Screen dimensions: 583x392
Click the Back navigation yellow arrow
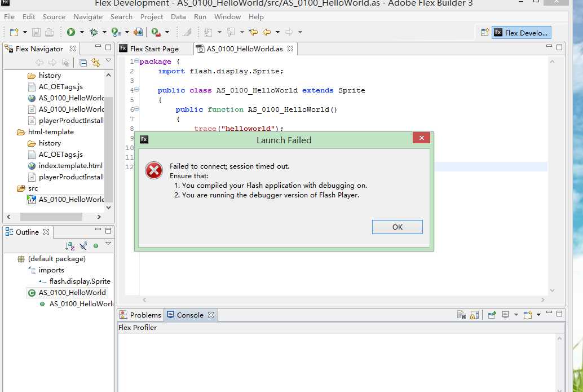[x=267, y=32]
